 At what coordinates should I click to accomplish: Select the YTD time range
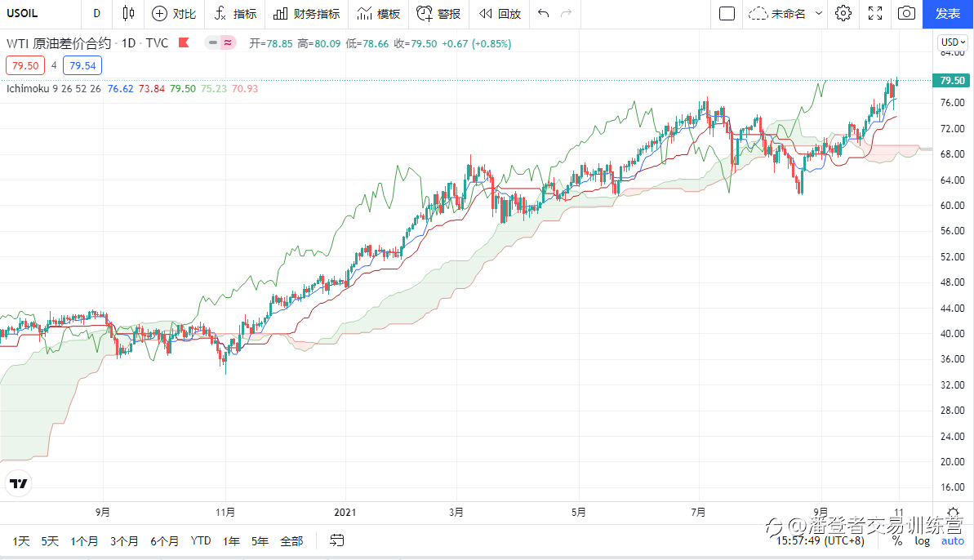[x=201, y=540]
